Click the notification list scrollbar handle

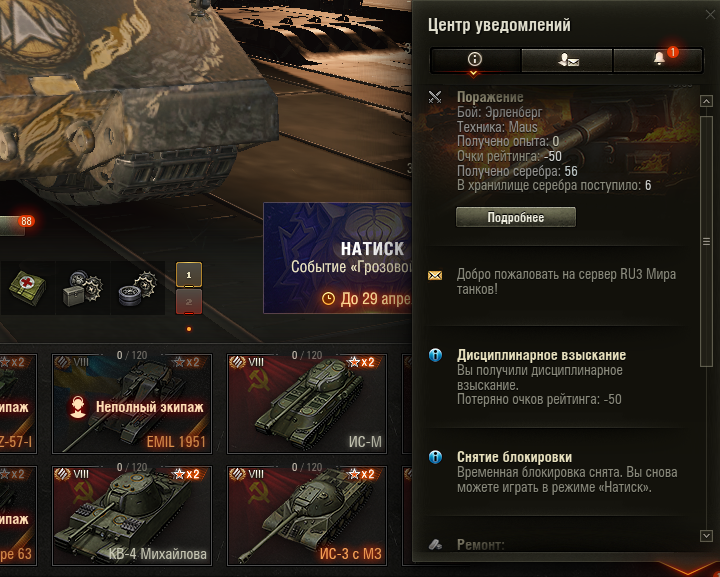[706, 241]
